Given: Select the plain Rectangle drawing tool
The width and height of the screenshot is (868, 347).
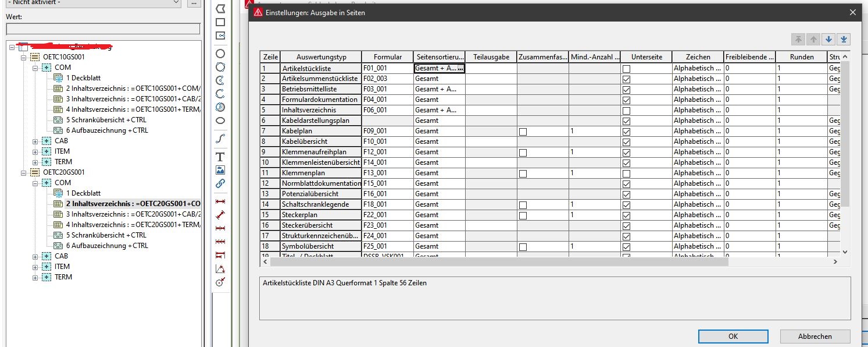Looking at the screenshot, I should [220, 22].
